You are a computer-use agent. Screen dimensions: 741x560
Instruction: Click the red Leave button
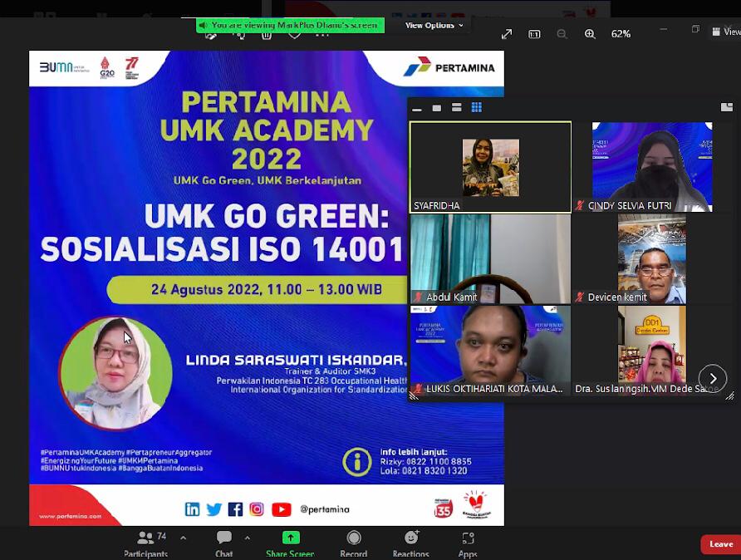coord(720,544)
